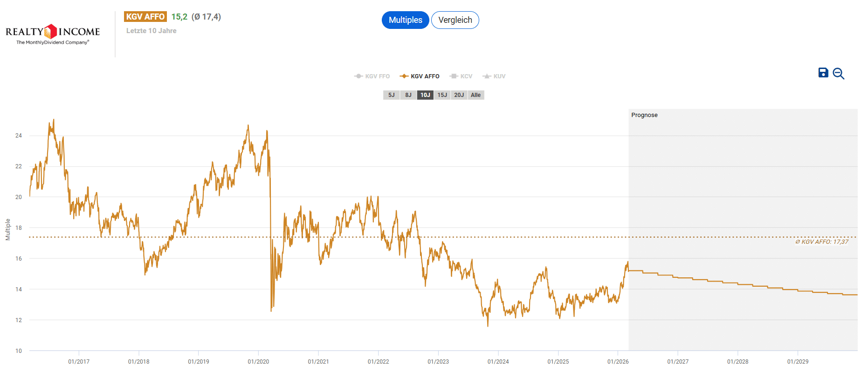The height and width of the screenshot is (372, 868).
Task: Click the 01/2020 axis marker
Action: (x=258, y=362)
